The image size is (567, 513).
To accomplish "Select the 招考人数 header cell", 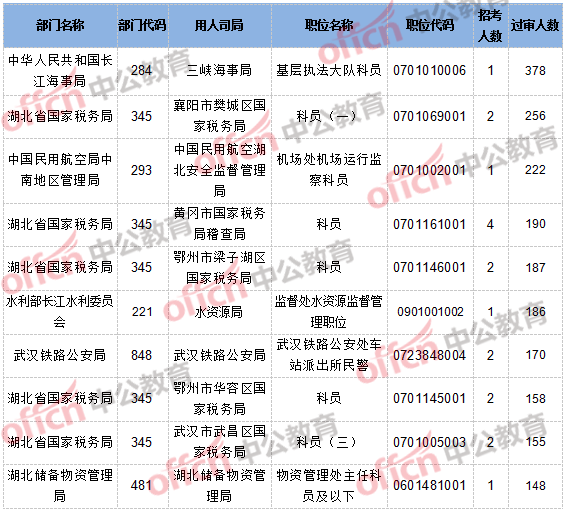I will (x=490, y=25).
